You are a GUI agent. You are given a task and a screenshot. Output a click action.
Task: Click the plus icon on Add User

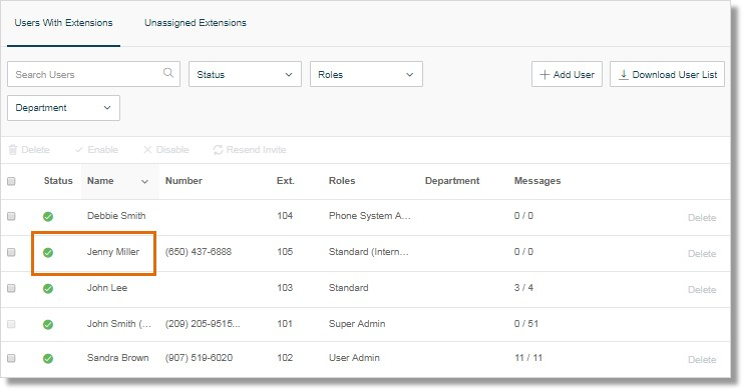click(544, 75)
